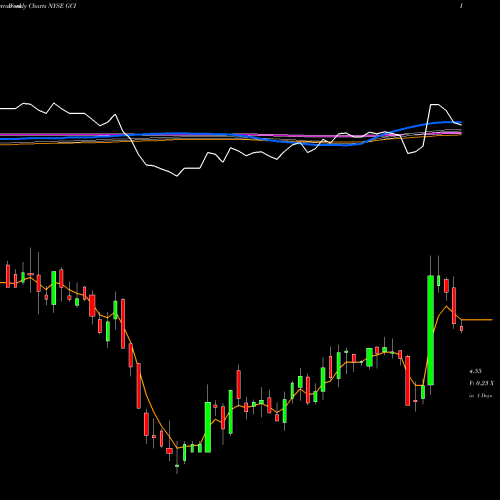The height and width of the screenshot is (500, 500).
Task: Click the flat orange average line extension at right
Action: click(477, 320)
